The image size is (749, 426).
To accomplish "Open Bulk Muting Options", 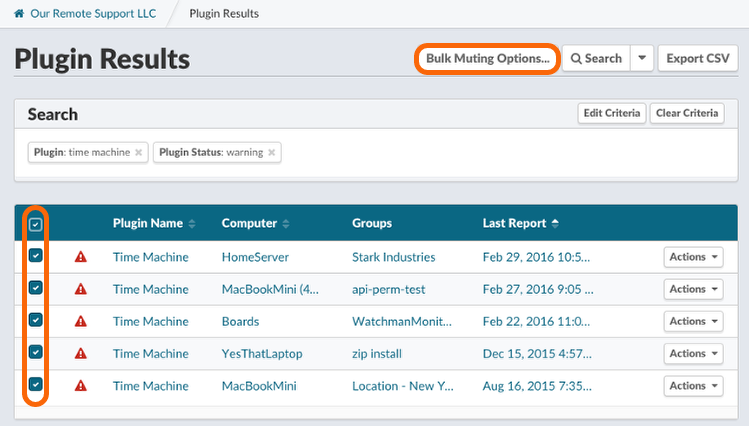I will [x=488, y=58].
